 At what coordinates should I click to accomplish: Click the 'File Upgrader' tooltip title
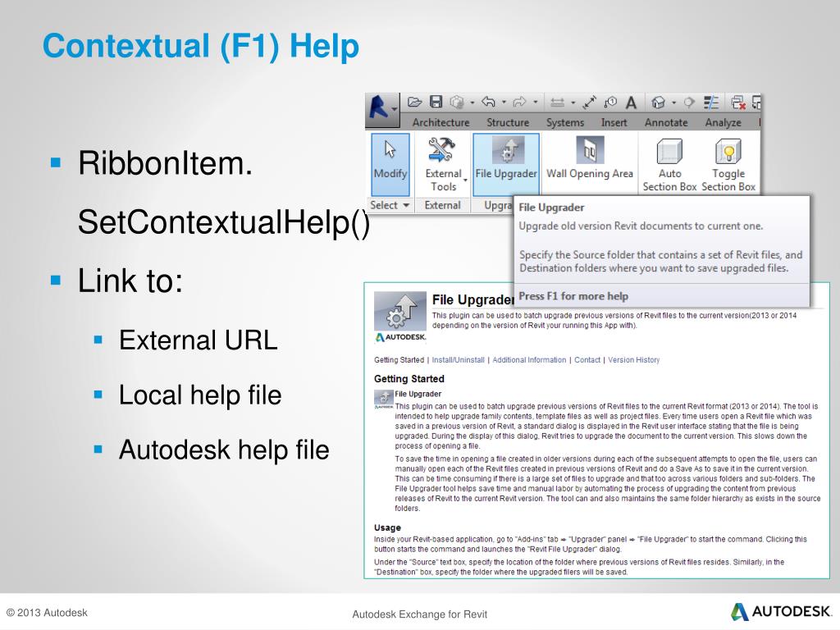pos(551,208)
